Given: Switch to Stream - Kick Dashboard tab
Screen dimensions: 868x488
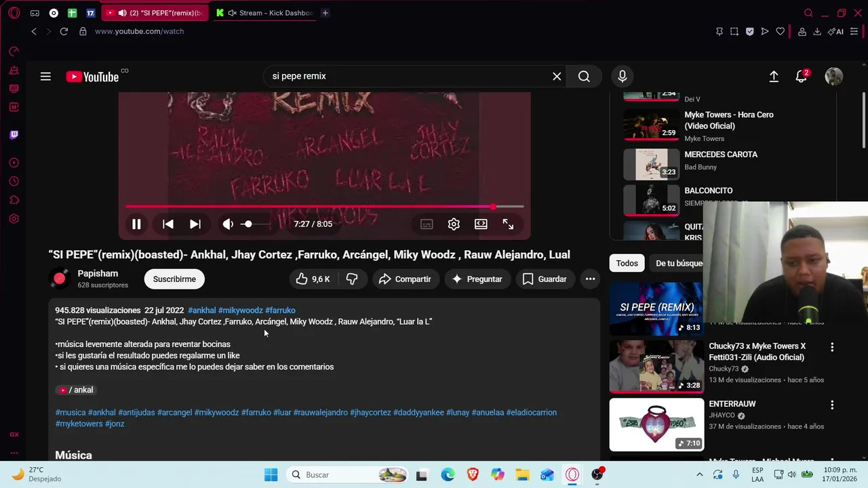Looking at the screenshot, I should pos(264,13).
